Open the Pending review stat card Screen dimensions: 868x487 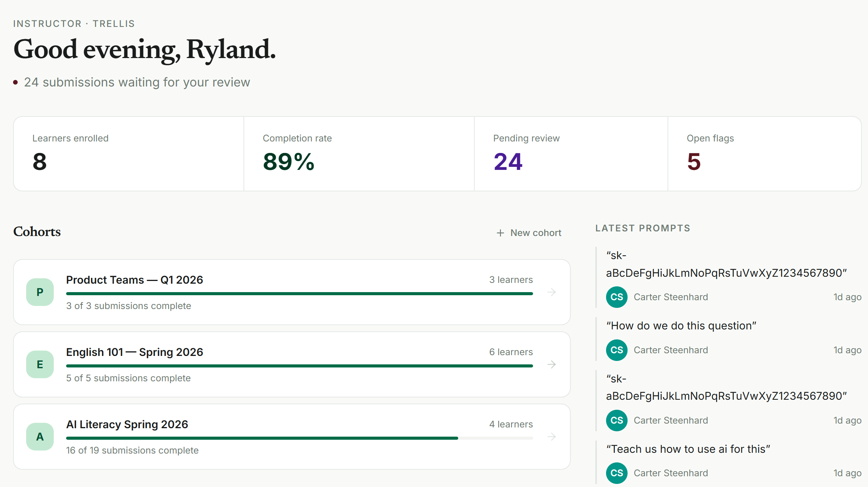[571, 154]
